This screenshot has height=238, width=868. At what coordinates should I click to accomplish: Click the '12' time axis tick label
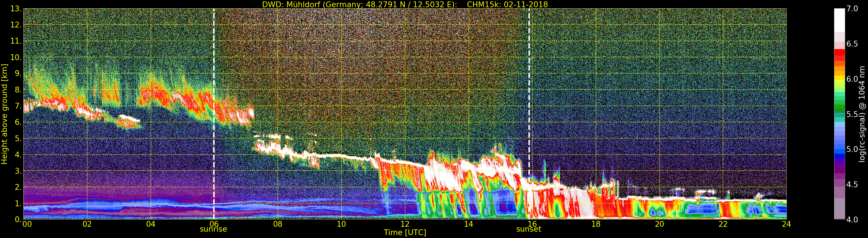pos(405,224)
